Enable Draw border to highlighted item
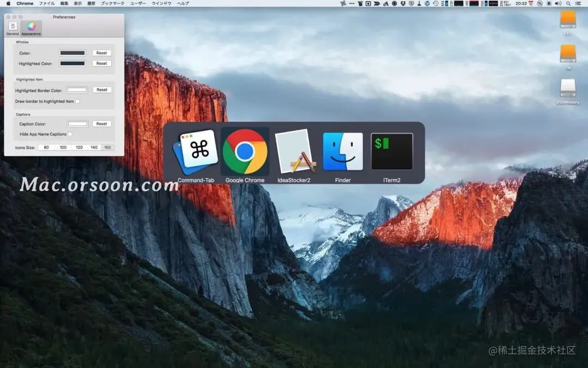The image size is (588, 368). pos(78,101)
